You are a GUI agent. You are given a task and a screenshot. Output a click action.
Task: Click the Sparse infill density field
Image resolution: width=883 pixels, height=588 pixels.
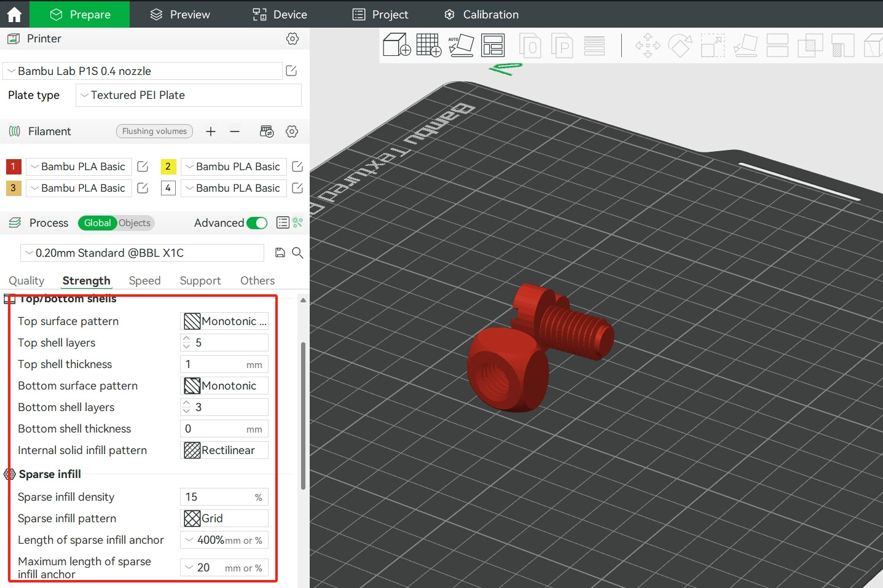[224, 497]
